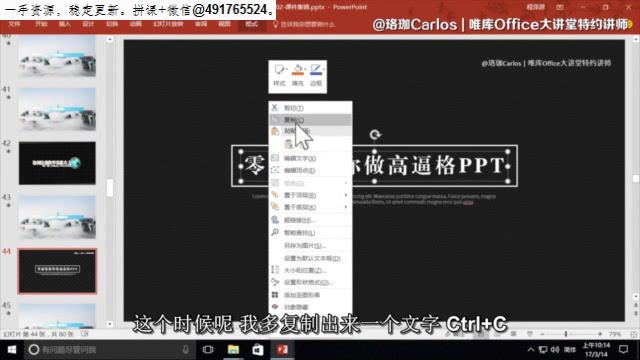640x360 pixels.
Task: Switch to the View (视图) ribbon tab
Action: pos(224,24)
